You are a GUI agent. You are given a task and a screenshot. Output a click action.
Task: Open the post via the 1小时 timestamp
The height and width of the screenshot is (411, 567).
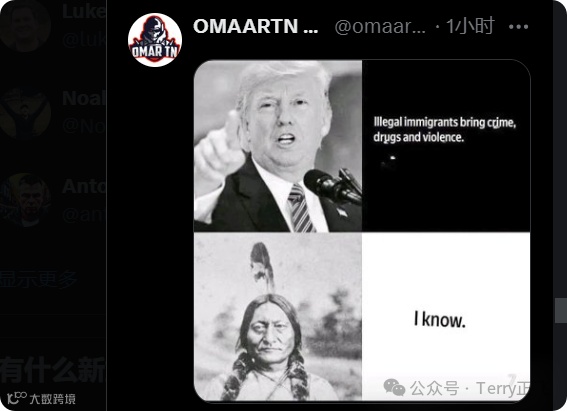(x=470, y=26)
